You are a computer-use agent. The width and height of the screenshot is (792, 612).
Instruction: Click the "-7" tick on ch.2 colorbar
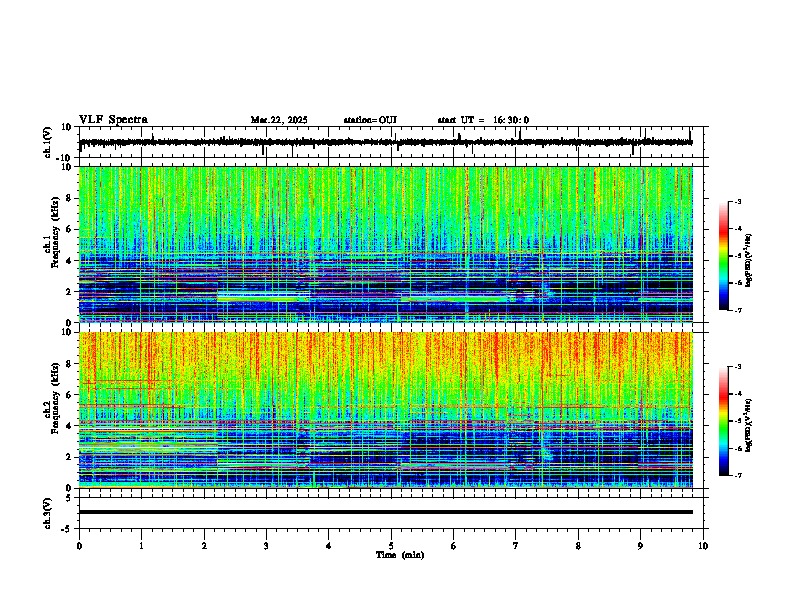(x=737, y=475)
